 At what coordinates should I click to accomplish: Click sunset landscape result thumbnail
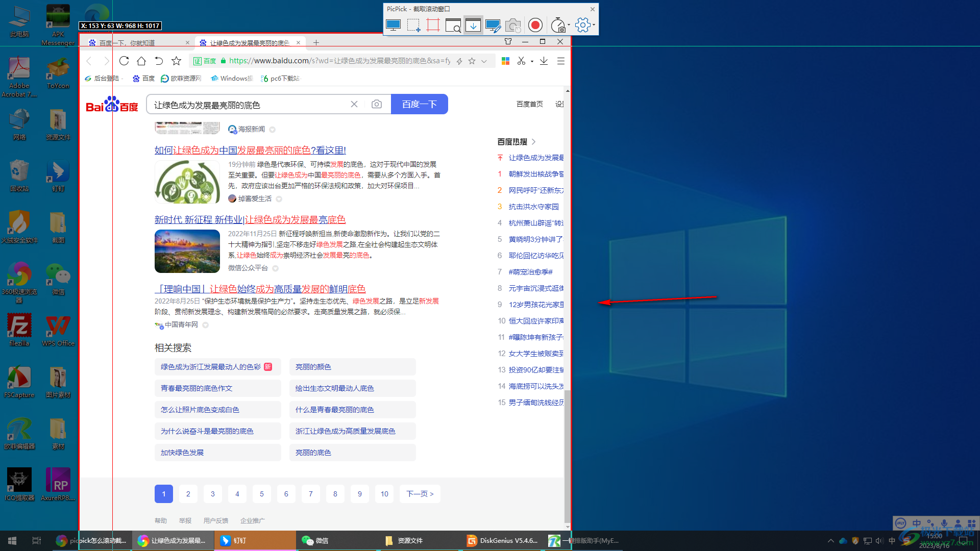point(187,251)
